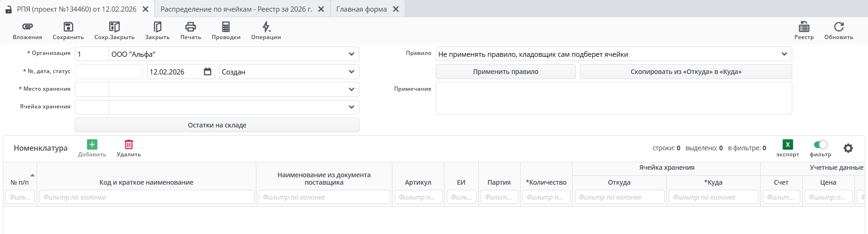Open the date picker calendar icon

208,72
